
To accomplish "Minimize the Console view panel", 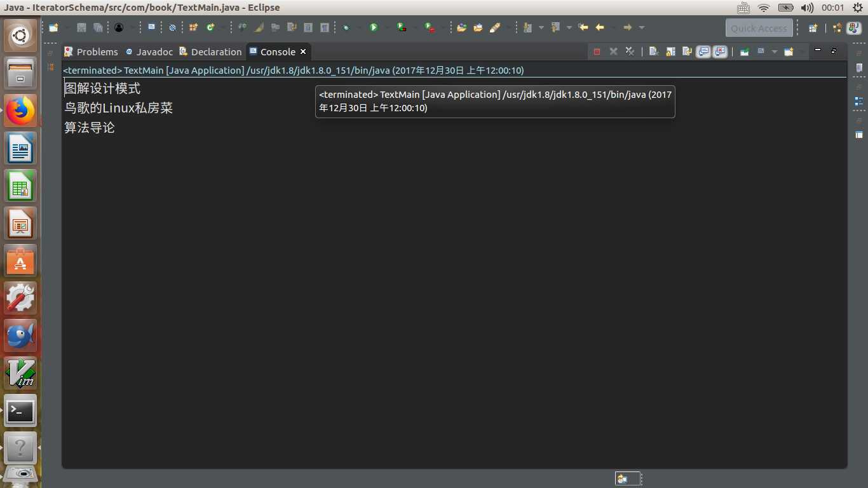I will (x=818, y=50).
